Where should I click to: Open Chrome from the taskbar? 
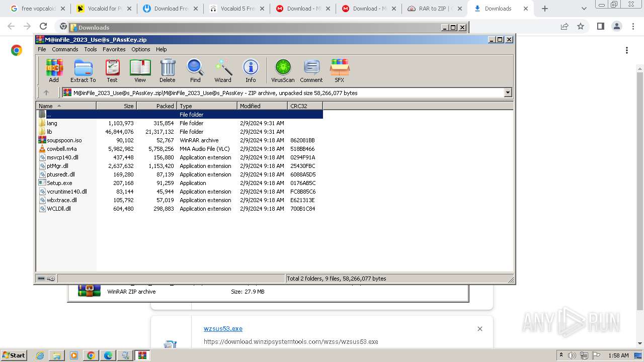click(91, 355)
